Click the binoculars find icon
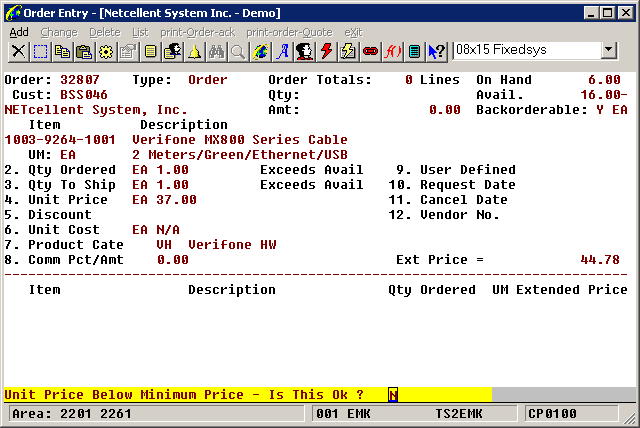This screenshot has width=640, height=428. click(217, 52)
